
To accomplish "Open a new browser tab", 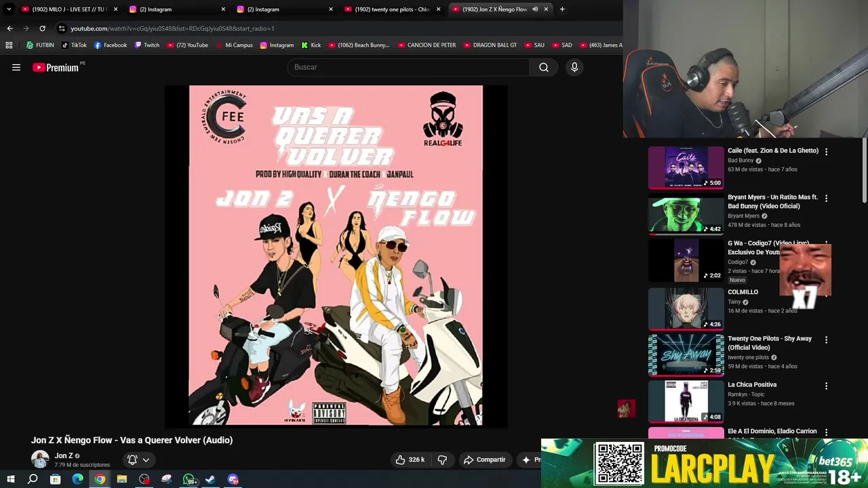I will pyautogui.click(x=562, y=9).
